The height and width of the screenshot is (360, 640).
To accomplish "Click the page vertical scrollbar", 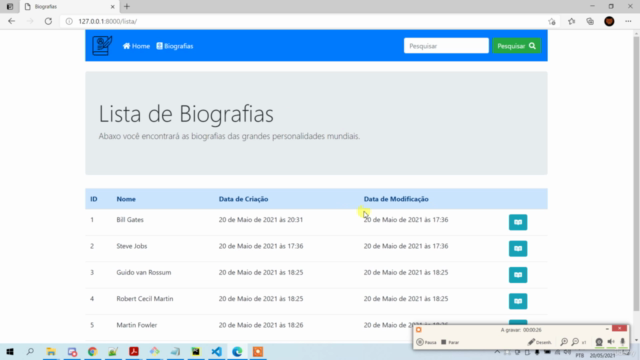I will tap(636, 173).
